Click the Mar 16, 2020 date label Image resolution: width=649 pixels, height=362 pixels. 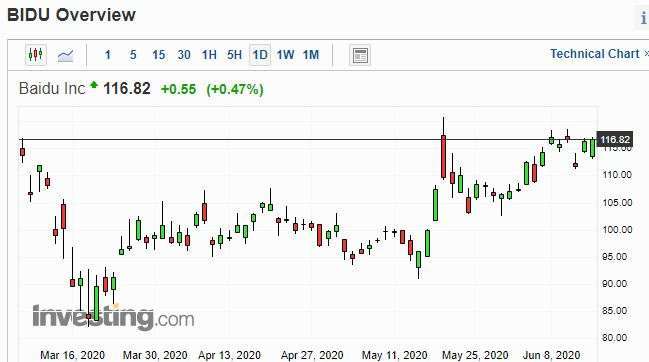pos(72,355)
